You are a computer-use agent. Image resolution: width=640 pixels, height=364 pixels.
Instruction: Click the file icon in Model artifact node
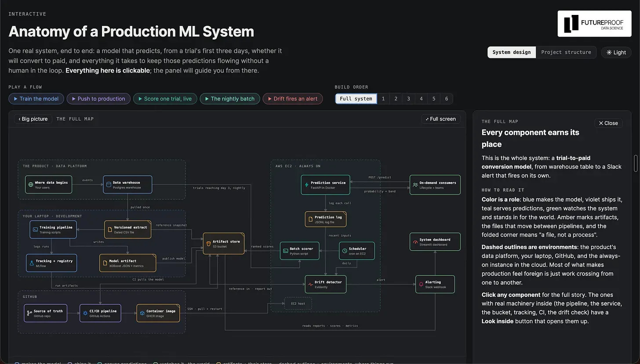tap(105, 263)
